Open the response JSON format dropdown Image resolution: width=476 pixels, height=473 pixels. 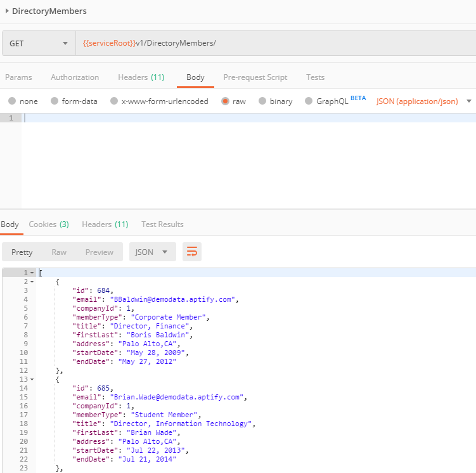152,252
